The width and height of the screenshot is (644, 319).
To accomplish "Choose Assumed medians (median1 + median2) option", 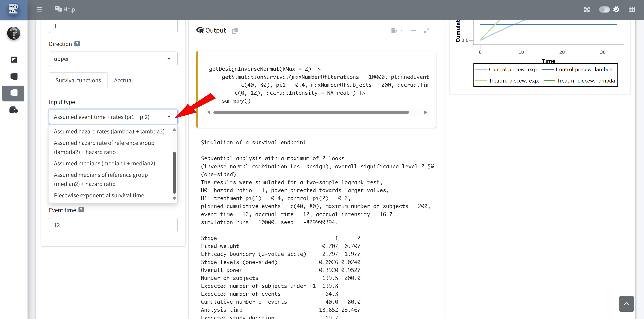I will point(104,163).
